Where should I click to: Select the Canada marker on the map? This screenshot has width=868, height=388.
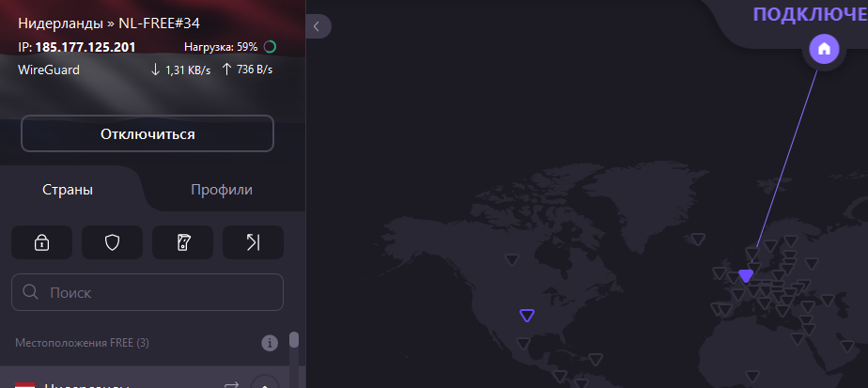click(512, 259)
